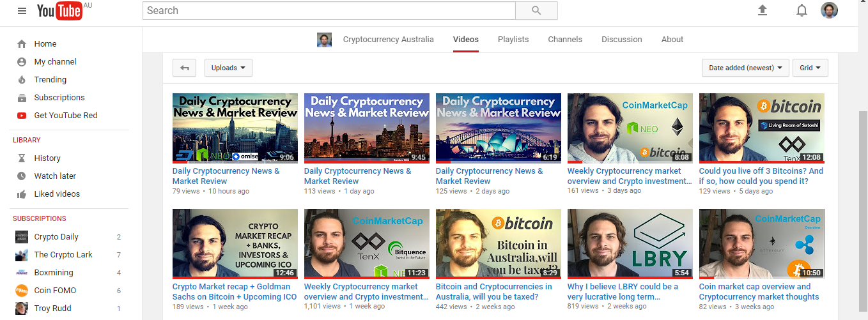Open 'Bitcoin and Cryptocurrencies in Australia' title
868x320 pixels.
(x=494, y=292)
